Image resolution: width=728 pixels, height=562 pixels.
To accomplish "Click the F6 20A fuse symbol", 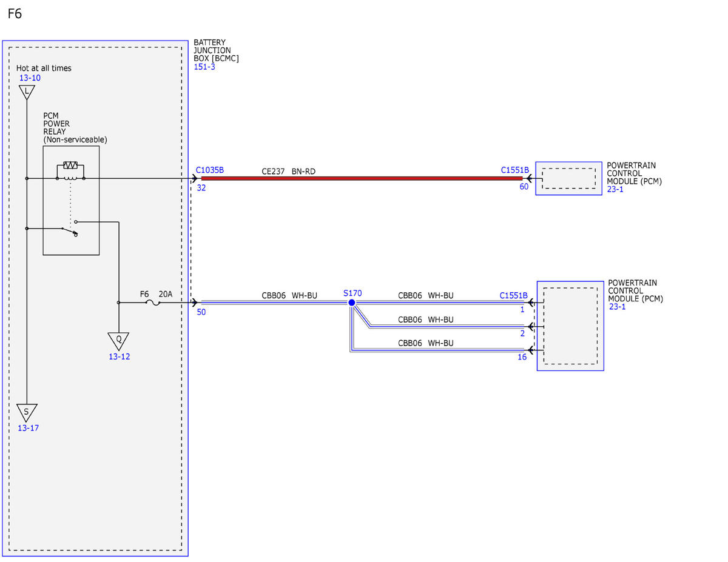I will (154, 302).
